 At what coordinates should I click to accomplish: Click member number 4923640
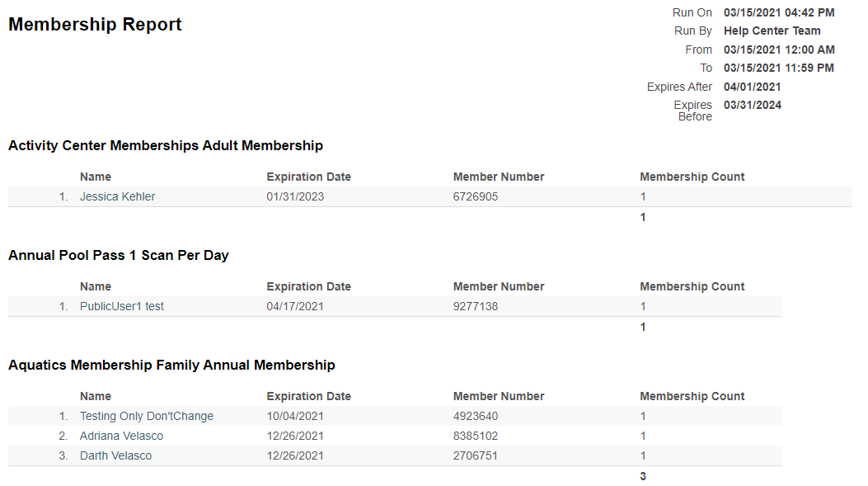(476, 416)
